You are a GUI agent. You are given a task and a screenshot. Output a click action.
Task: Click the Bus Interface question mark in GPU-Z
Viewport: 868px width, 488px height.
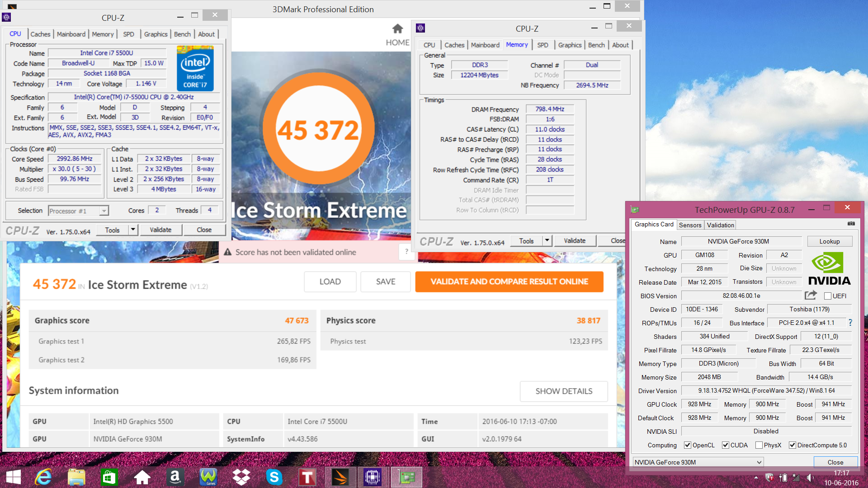850,323
